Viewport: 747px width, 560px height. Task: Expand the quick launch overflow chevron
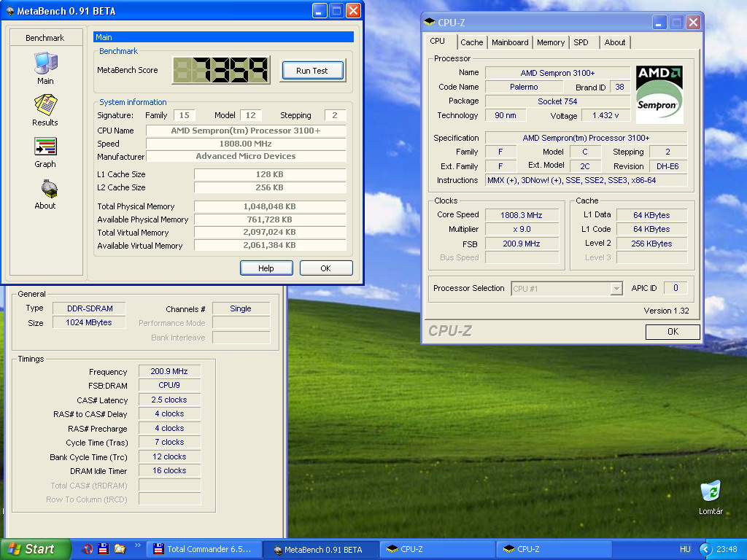click(138, 545)
